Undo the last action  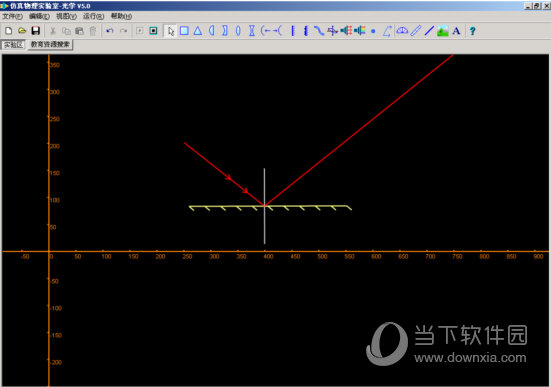point(110,31)
